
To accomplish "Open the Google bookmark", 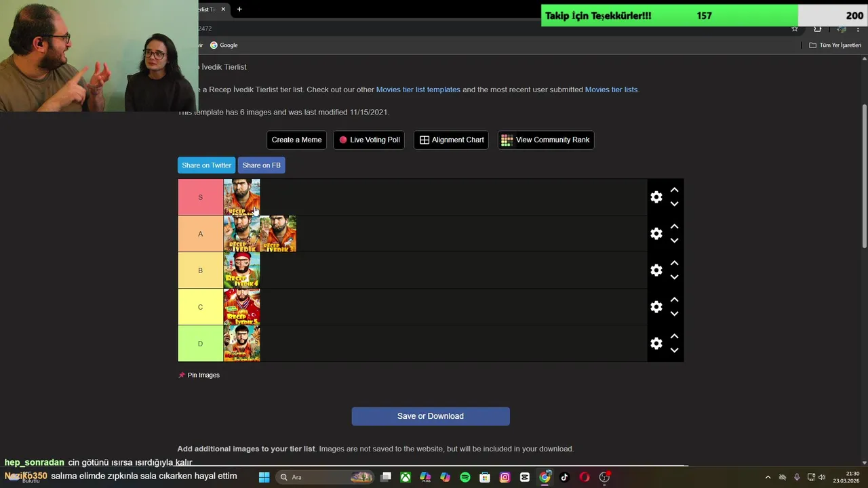I will coord(224,45).
